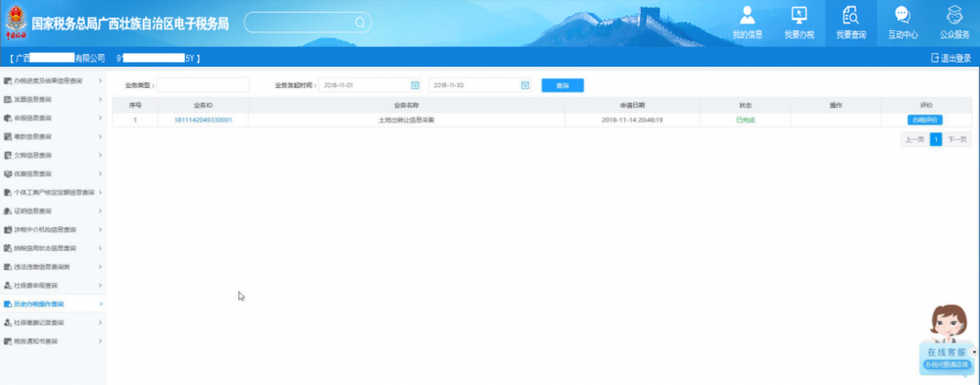Click the 土地出转让信息采集 cell
This screenshot has height=385, width=980.
coord(407,120)
